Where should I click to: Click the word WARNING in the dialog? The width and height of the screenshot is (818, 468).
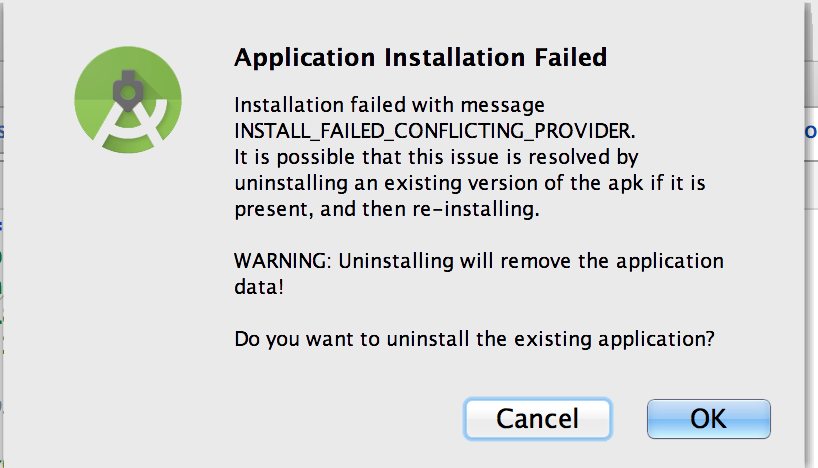[x=282, y=260]
